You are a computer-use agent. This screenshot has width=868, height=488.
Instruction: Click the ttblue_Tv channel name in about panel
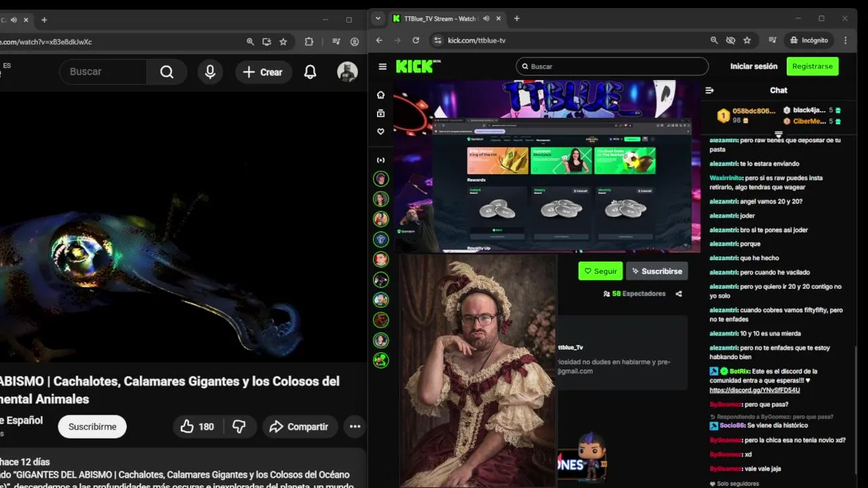tap(570, 348)
